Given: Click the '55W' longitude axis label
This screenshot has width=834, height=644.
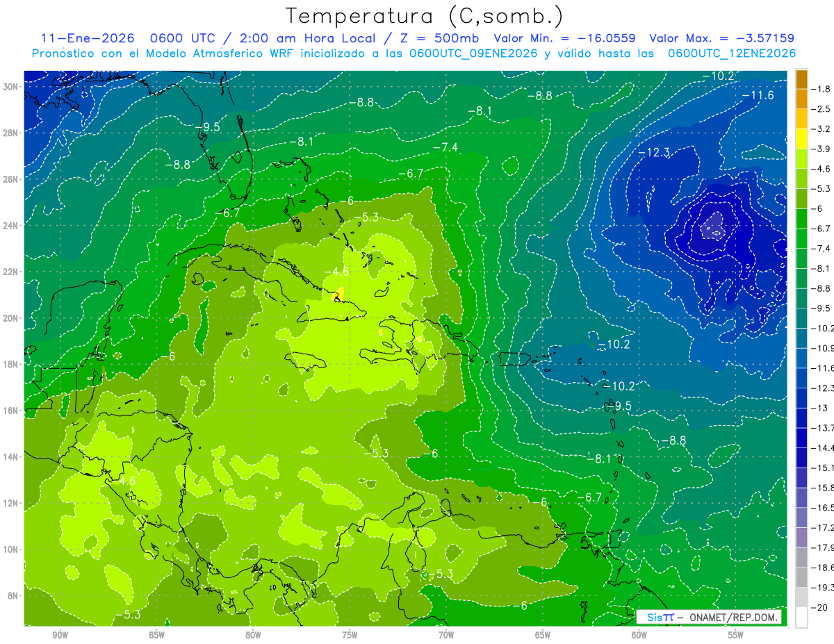Looking at the screenshot, I should (x=736, y=635).
